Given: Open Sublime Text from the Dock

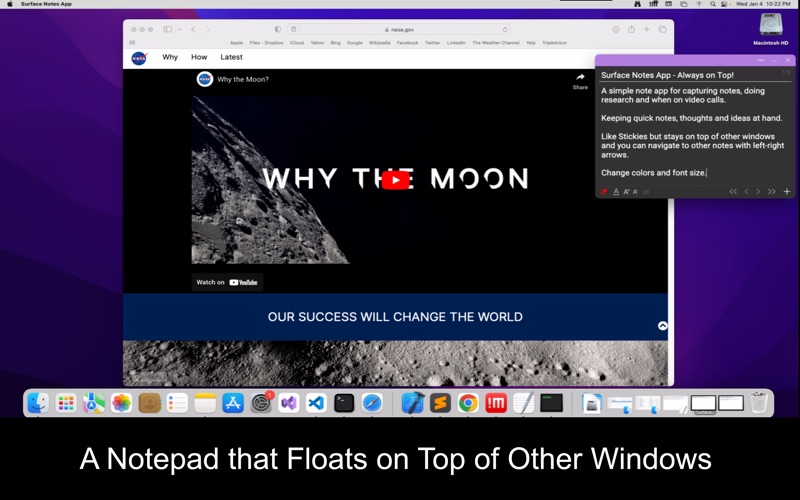Looking at the screenshot, I should [440, 403].
